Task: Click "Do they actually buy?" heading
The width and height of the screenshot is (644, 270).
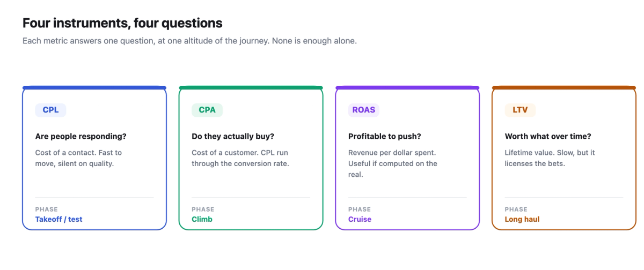Action: click(233, 137)
